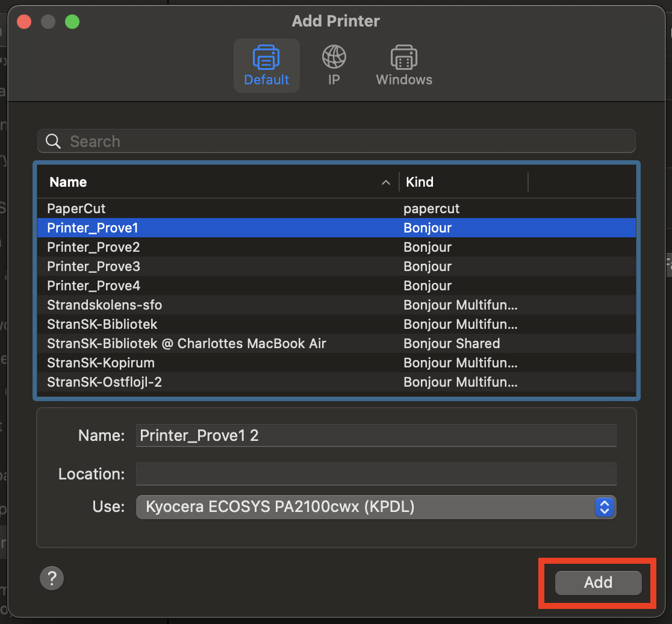Click the Add button

598,582
